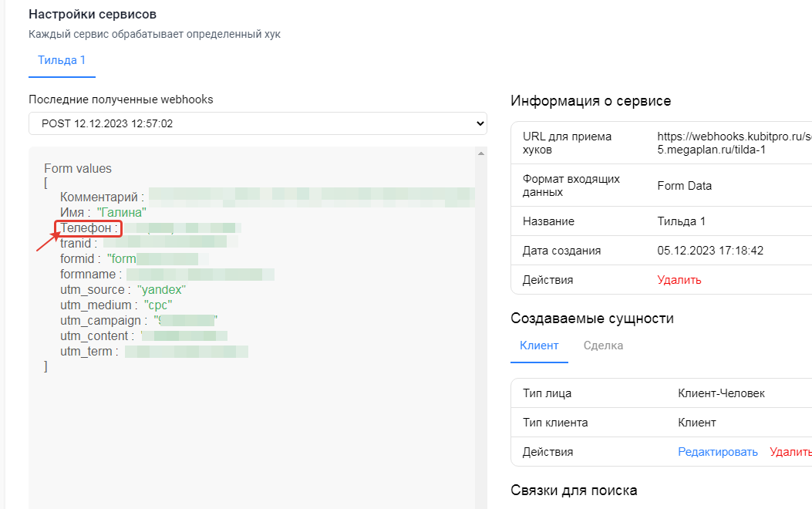Screen dimensions: 812x509
Task: Click scroll-up arrow of webhook panel
Action: pos(482,153)
